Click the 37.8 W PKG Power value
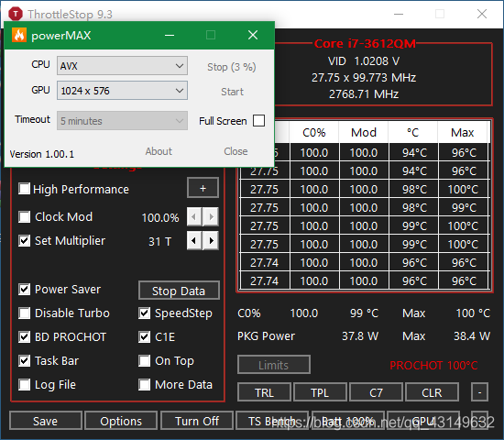The height and width of the screenshot is (440, 504). click(x=360, y=336)
